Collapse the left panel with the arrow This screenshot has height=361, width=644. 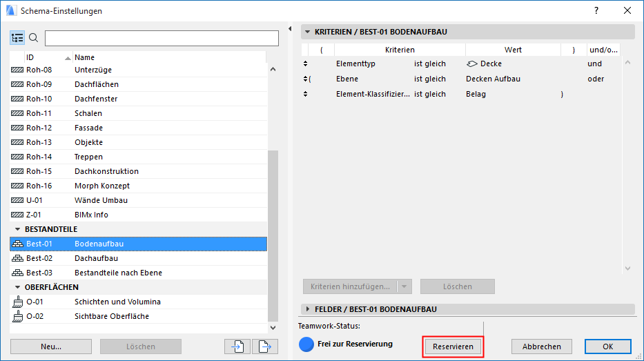click(290, 29)
